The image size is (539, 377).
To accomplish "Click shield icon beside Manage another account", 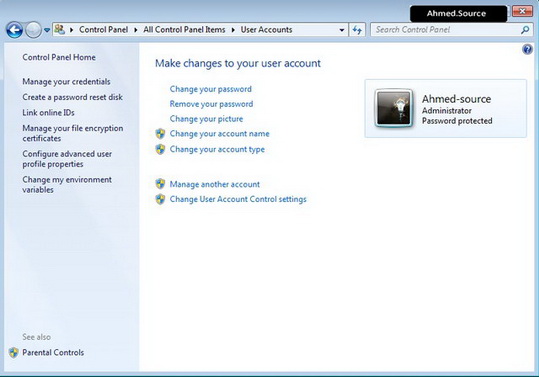I will tap(160, 184).
